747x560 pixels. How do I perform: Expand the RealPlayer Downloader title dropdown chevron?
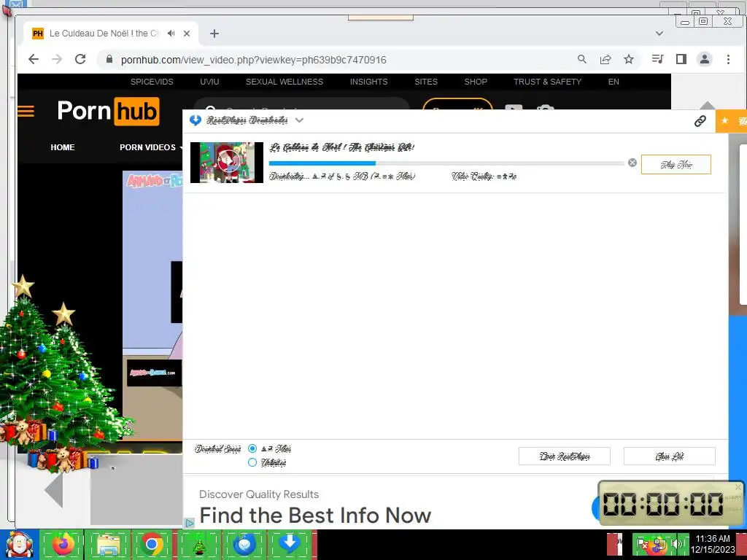pos(299,120)
